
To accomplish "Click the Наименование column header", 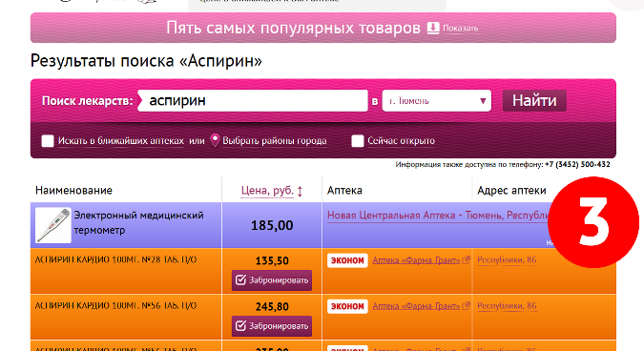I will (73, 191).
